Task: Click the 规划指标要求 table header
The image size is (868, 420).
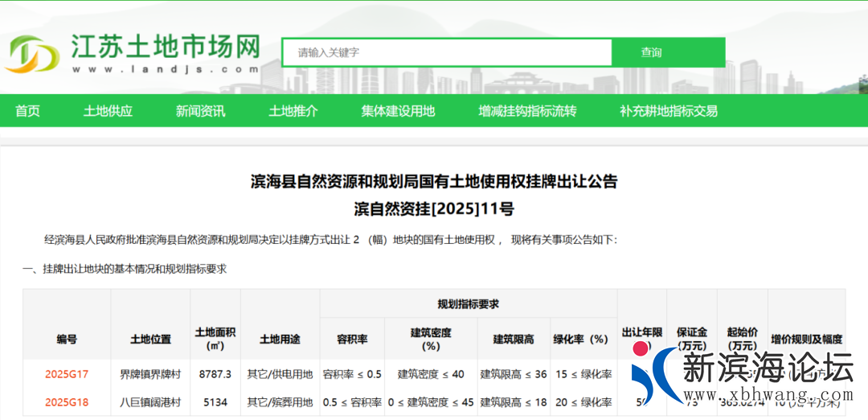Action: 468,303
